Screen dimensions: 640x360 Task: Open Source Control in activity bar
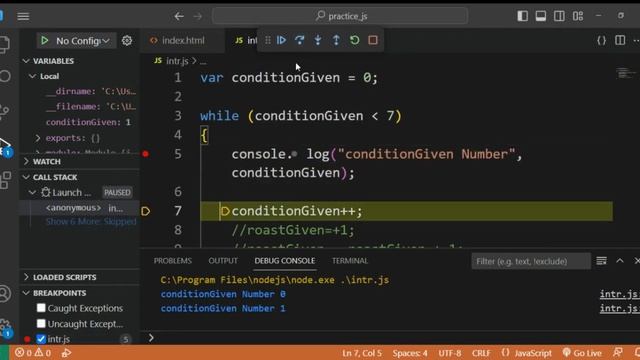(4, 111)
